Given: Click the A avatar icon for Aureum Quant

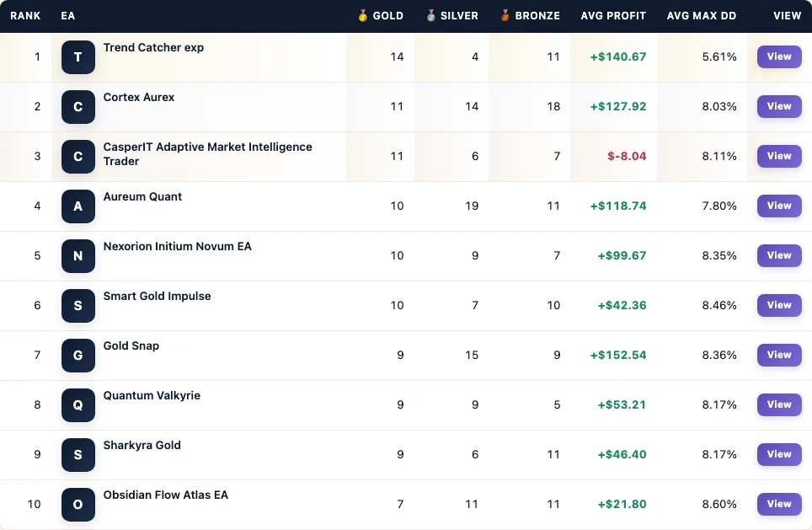Looking at the screenshot, I should coord(78,206).
